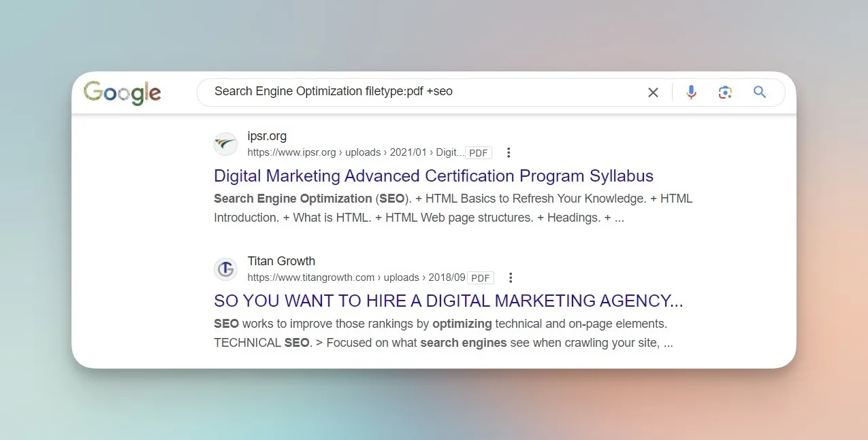
Task: Open more options for Titan Growth result
Action: [511, 278]
